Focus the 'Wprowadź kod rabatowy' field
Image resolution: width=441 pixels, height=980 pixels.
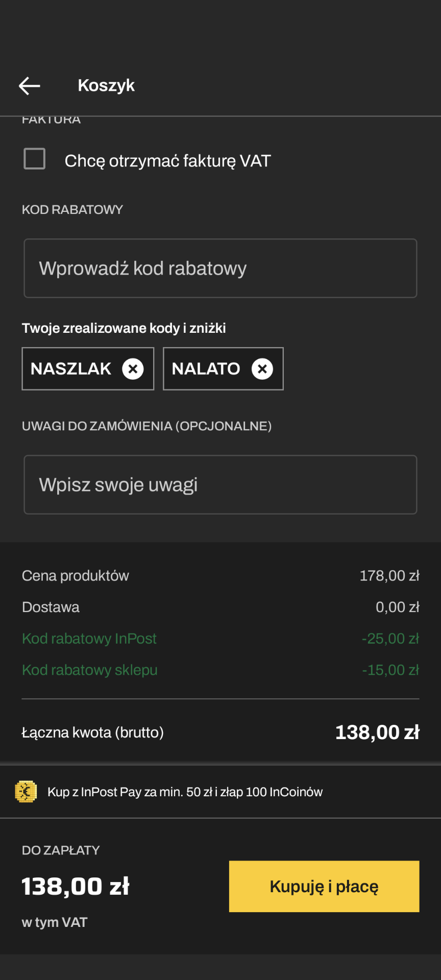[x=220, y=268]
